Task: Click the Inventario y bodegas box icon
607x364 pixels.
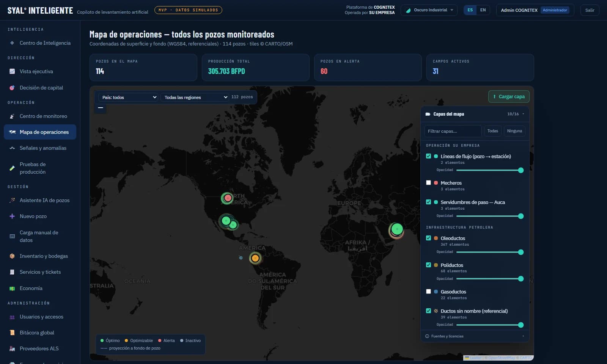Action: click(12, 256)
